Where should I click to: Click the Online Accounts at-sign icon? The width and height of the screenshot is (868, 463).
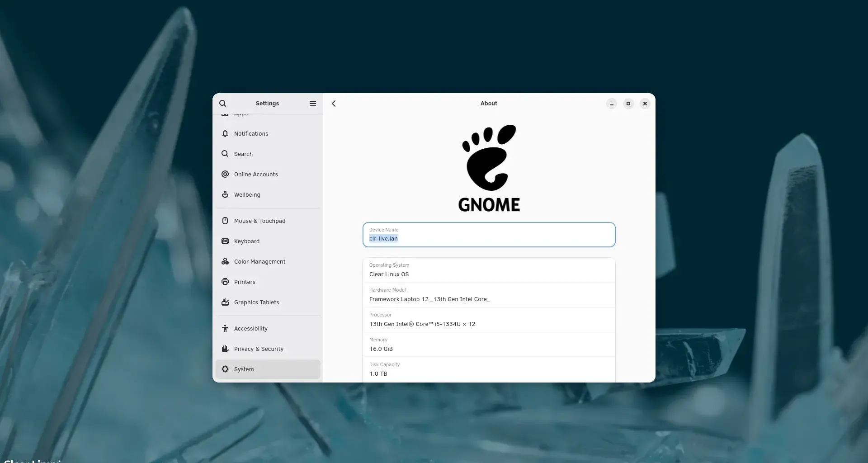coord(225,174)
